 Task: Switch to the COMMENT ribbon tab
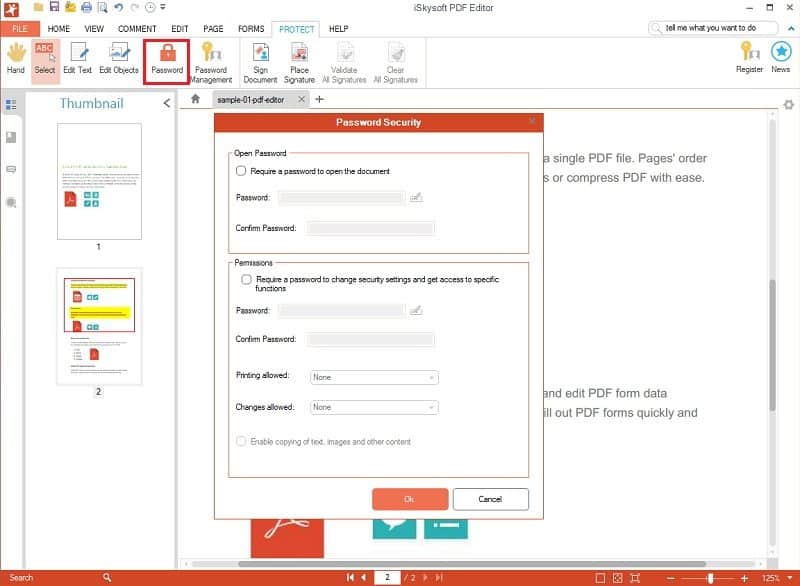click(x=137, y=29)
